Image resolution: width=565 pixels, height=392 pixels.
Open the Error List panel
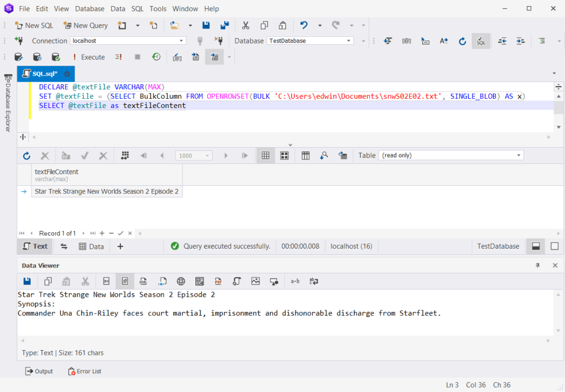[84, 371]
